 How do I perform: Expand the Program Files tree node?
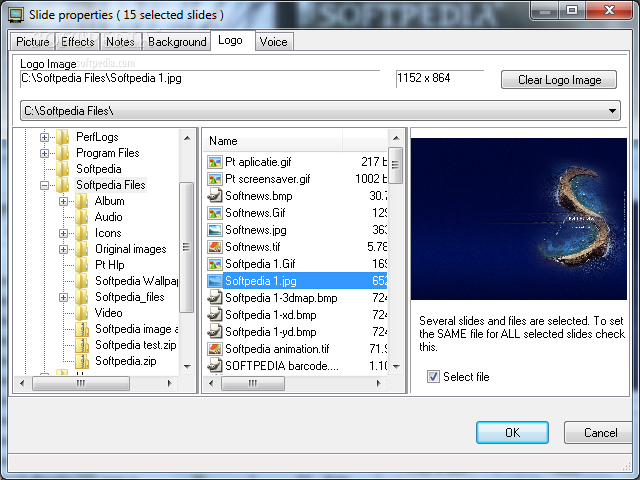(x=44, y=153)
